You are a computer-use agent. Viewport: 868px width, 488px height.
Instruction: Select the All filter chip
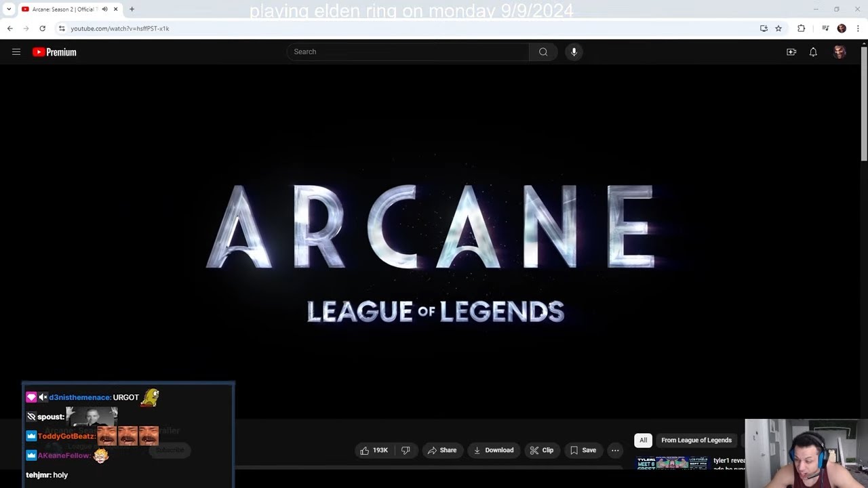tap(643, 440)
